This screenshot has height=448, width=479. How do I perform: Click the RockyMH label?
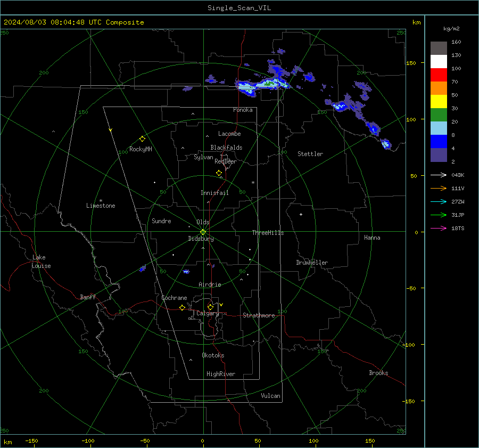tap(141, 149)
